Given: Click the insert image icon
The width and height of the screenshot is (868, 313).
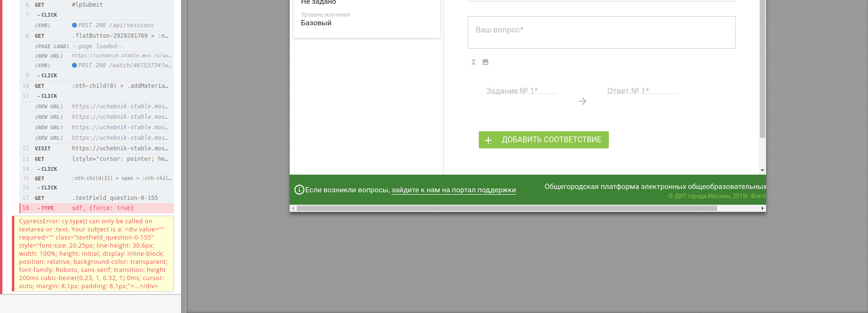Looking at the screenshot, I should pos(485,62).
